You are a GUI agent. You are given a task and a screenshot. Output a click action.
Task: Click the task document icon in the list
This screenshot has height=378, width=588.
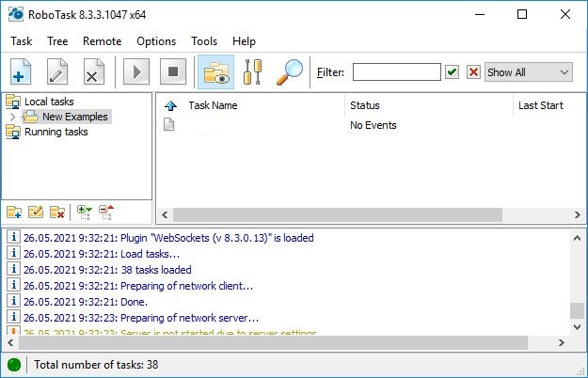click(169, 124)
